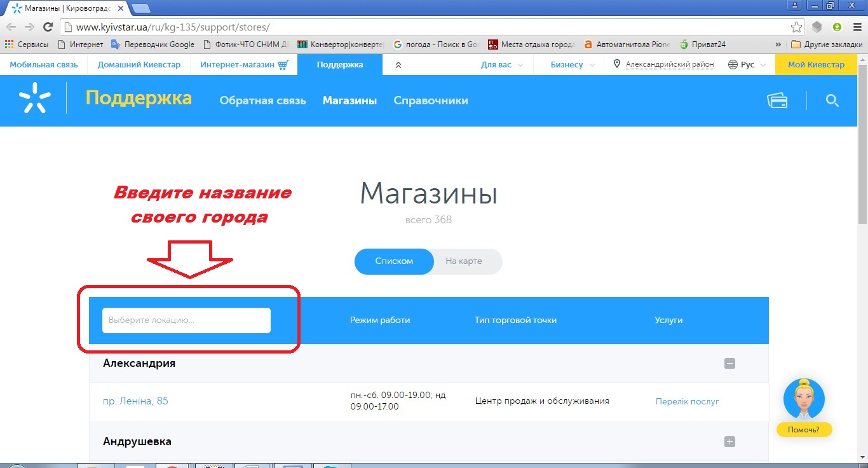Viewport: 868px width, 468px height.
Task: Collapse the top bar with double chevron
Action: click(398, 65)
